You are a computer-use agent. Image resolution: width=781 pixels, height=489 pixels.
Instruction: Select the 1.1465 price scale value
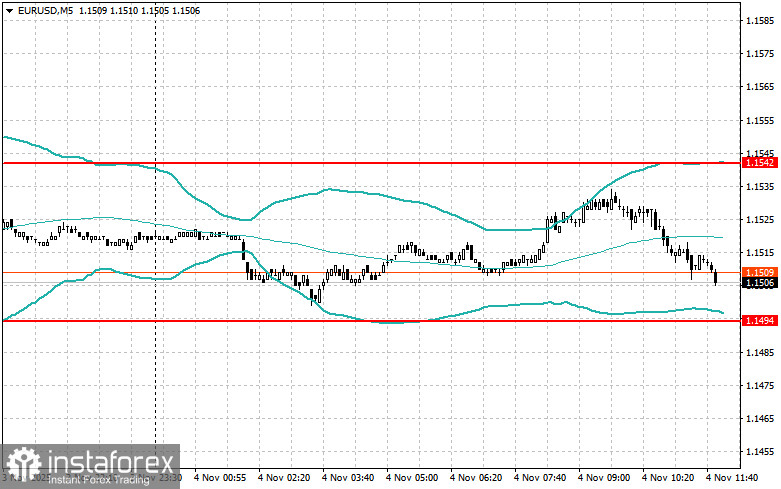760,419
